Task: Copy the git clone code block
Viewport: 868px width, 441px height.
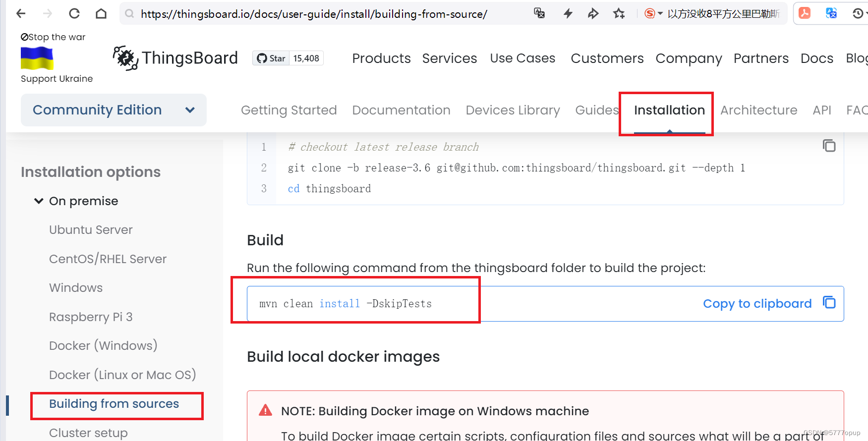Action: (829, 146)
